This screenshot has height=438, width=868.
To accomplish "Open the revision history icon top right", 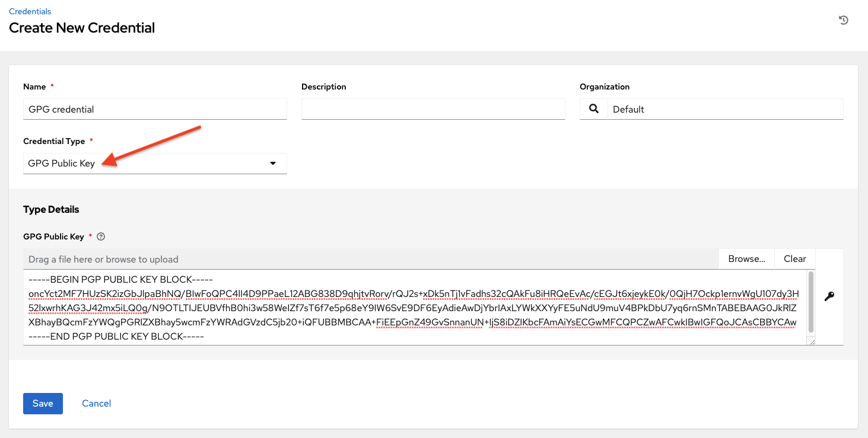I will coord(843,20).
